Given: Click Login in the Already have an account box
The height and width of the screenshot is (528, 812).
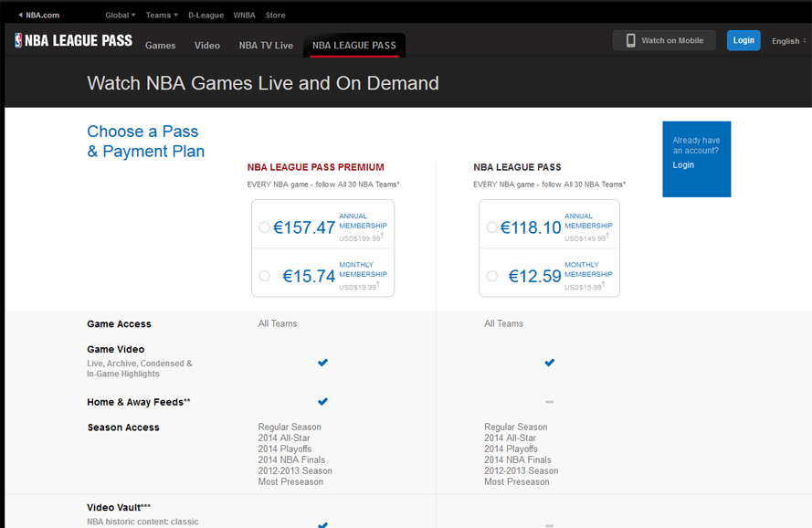Looking at the screenshot, I should point(683,164).
